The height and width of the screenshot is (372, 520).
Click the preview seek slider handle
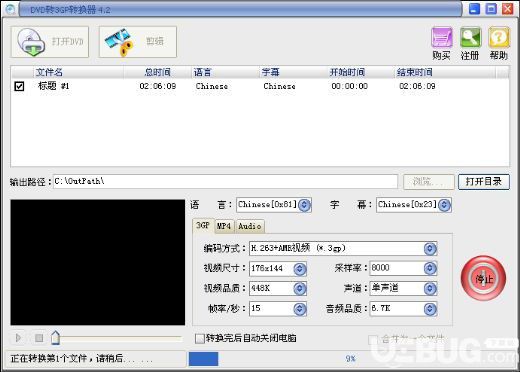56,338
